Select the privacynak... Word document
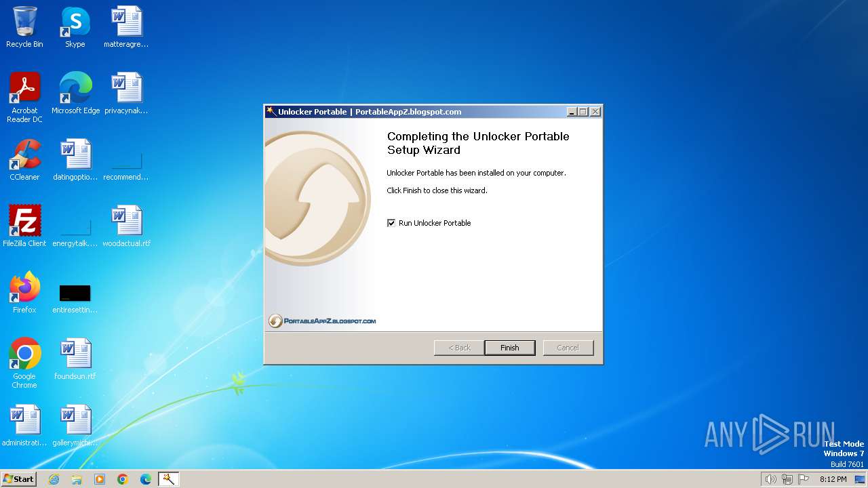 pyautogui.click(x=126, y=94)
